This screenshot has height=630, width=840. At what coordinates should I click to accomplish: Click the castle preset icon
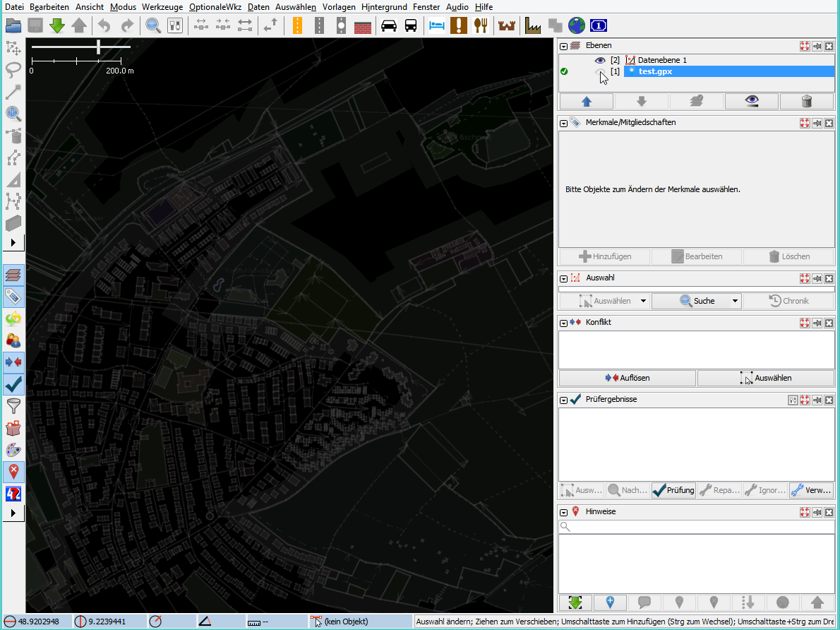coord(507,26)
